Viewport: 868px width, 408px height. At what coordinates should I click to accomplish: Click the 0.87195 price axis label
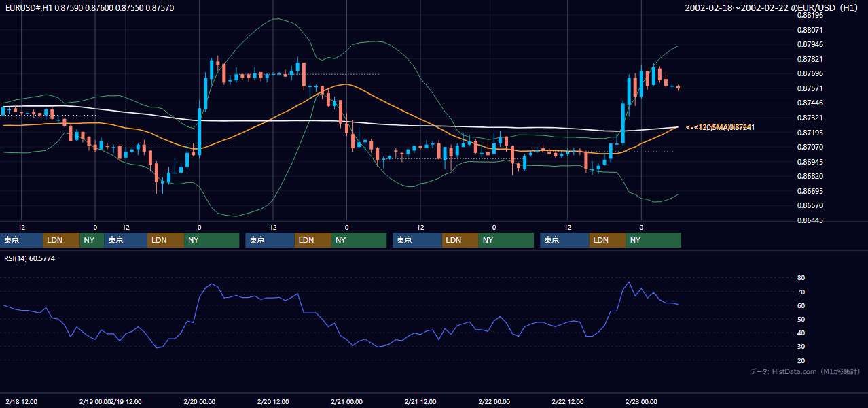point(810,133)
